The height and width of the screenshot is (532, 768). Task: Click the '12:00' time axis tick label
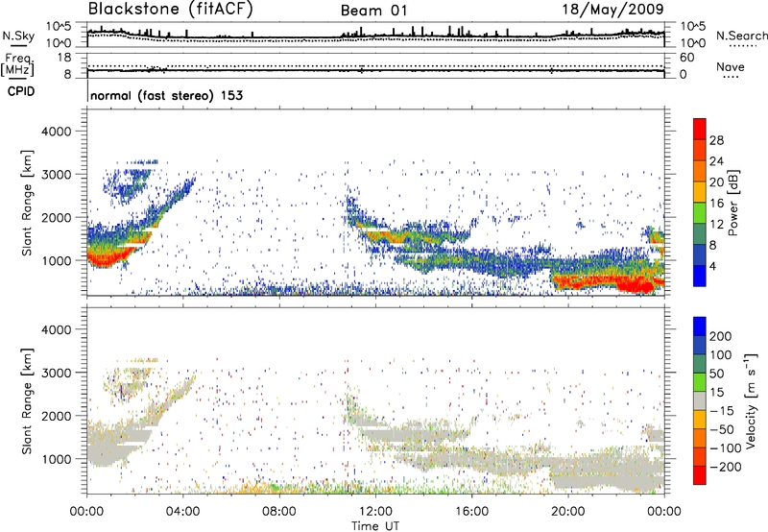[375, 512]
